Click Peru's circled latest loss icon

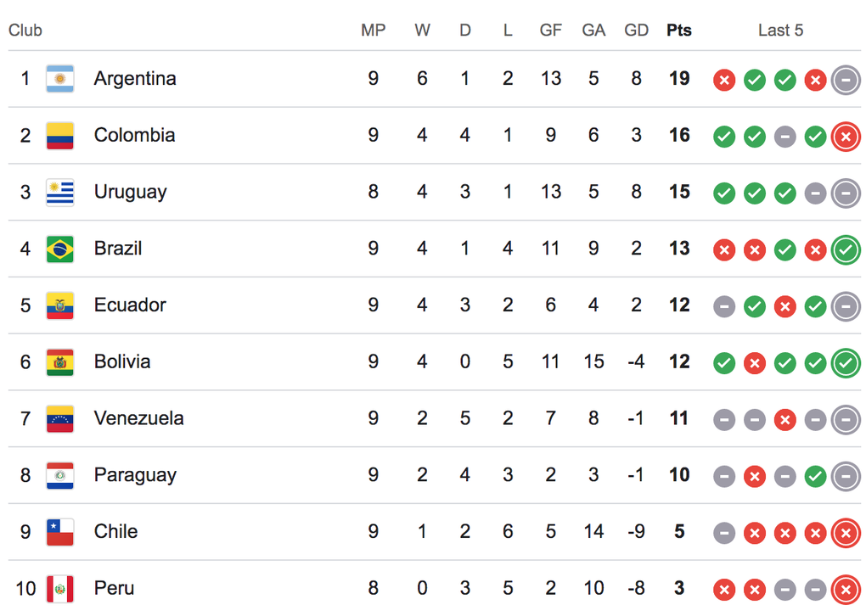pos(846,590)
